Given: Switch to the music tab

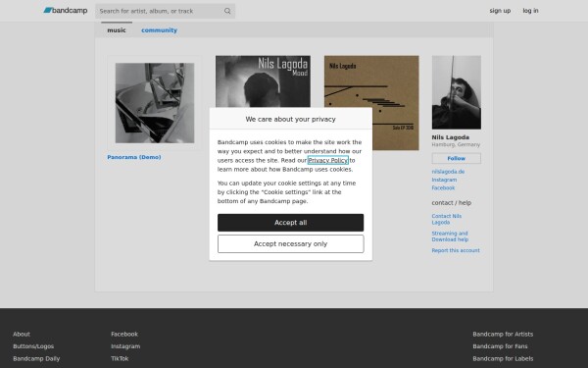Looking at the screenshot, I should coord(117,30).
